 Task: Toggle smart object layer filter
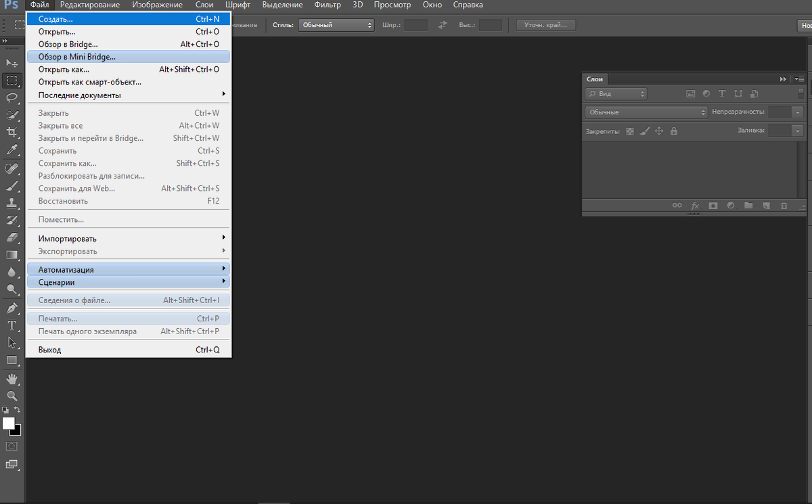(x=754, y=94)
